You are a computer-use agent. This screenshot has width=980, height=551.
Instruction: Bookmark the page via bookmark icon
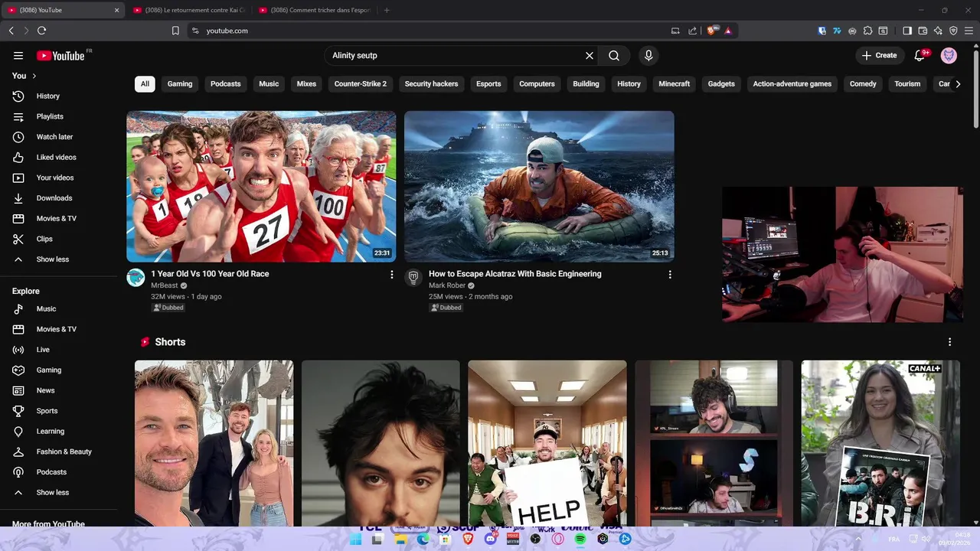click(175, 31)
